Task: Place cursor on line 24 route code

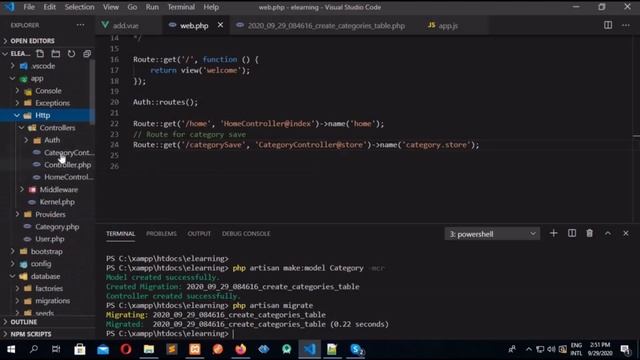Action: click(x=306, y=145)
